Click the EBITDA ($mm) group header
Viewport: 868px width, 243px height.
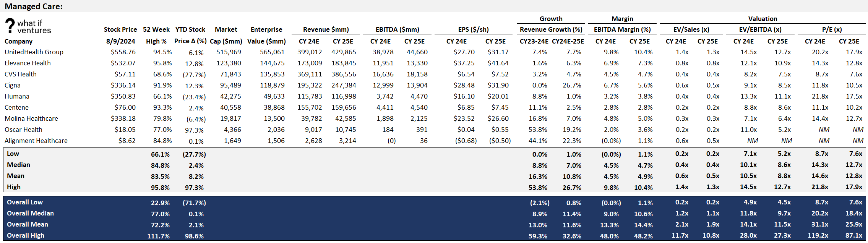(397, 29)
